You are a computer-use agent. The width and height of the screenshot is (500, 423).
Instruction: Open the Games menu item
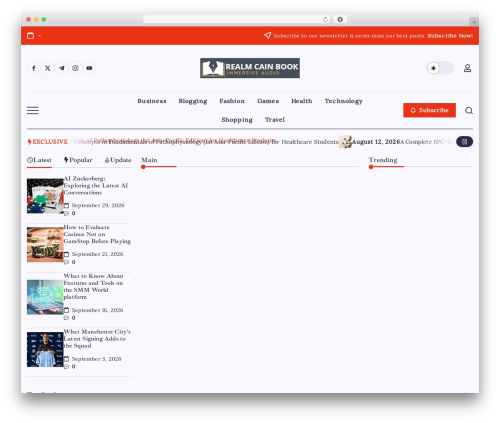pos(268,101)
